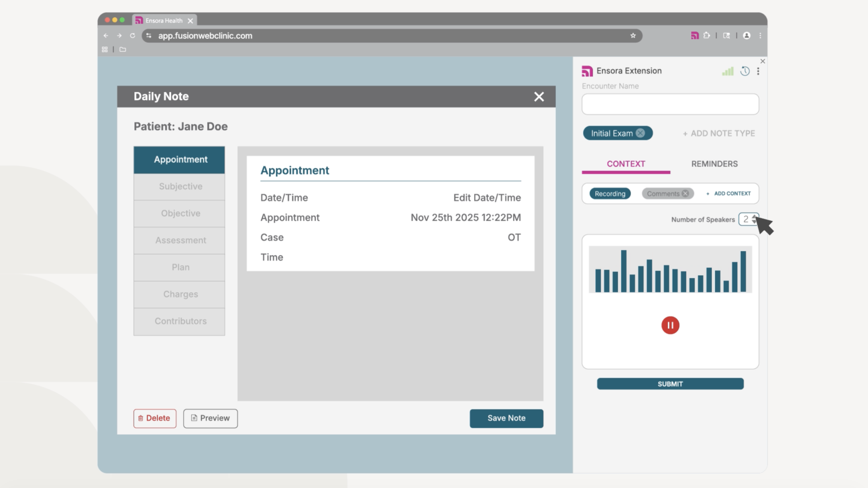Bookmark page with the star icon
The width and height of the screenshot is (868, 488).
(x=633, y=36)
